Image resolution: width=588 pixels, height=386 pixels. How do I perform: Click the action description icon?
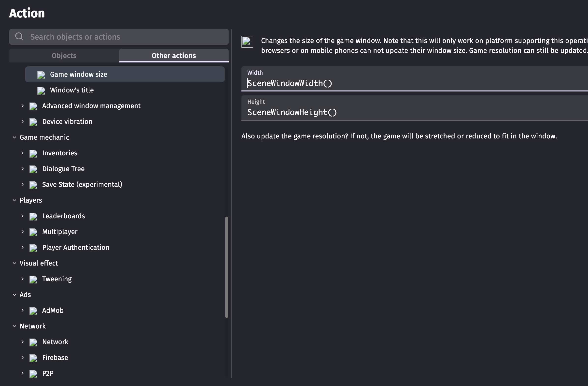(247, 42)
